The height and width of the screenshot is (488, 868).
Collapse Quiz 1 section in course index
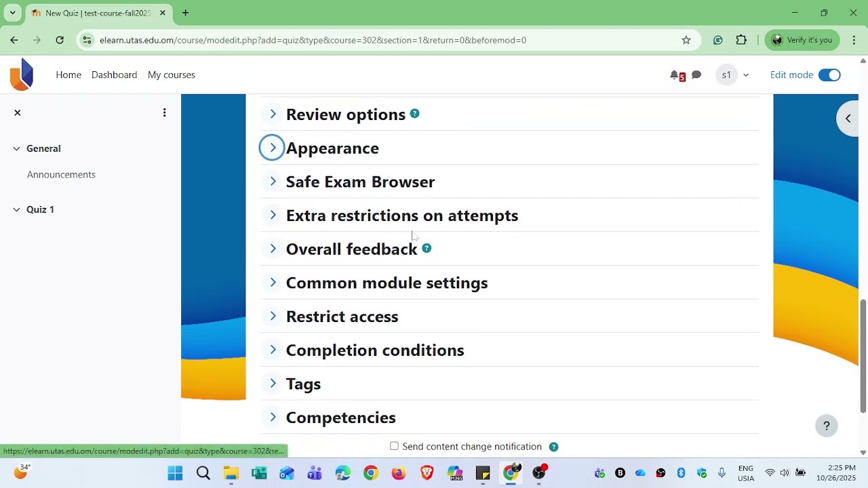[x=16, y=209]
